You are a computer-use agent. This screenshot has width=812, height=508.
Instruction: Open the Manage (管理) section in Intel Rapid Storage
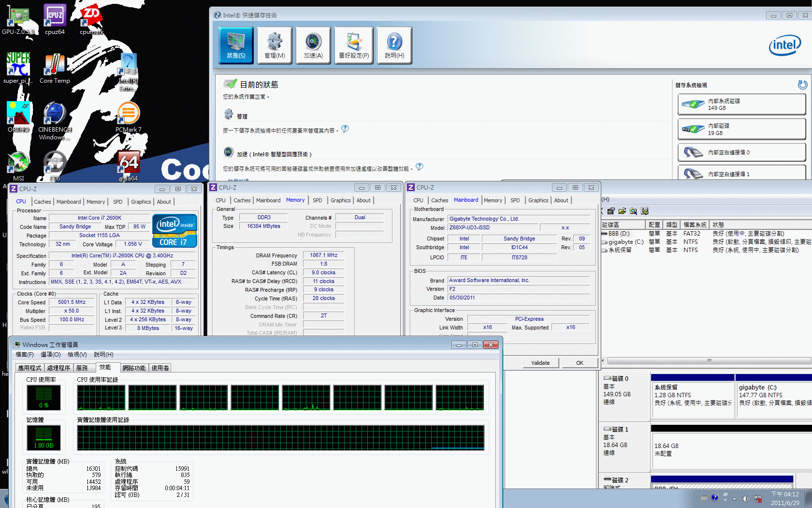point(275,45)
